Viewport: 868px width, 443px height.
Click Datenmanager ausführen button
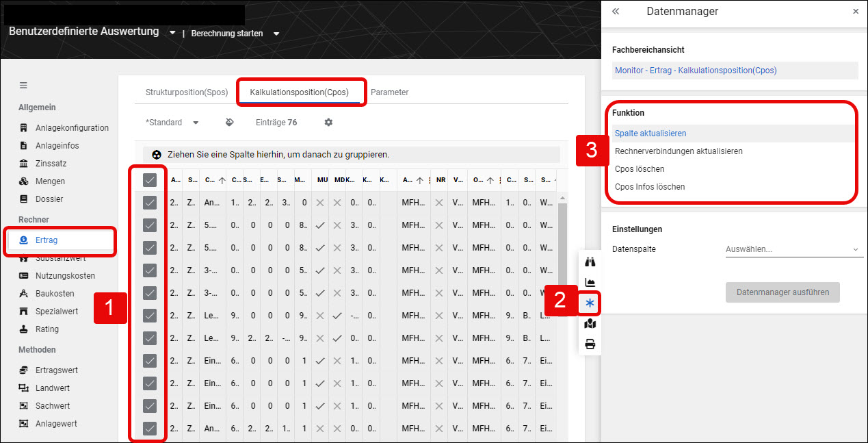click(x=782, y=292)
